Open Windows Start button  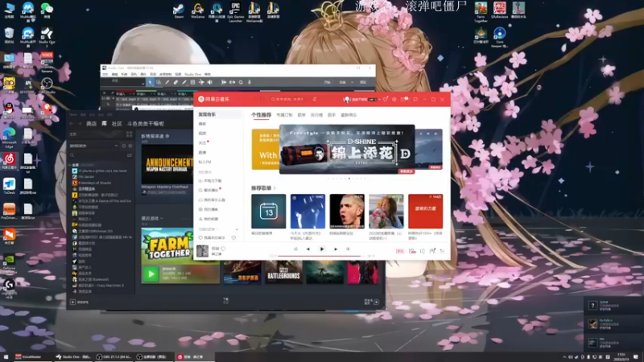(6, 357)
